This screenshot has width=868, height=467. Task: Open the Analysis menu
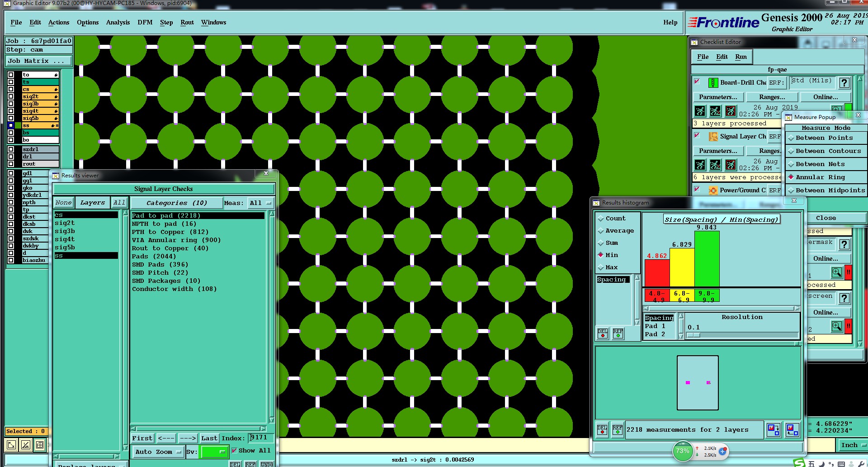[118, 23]
